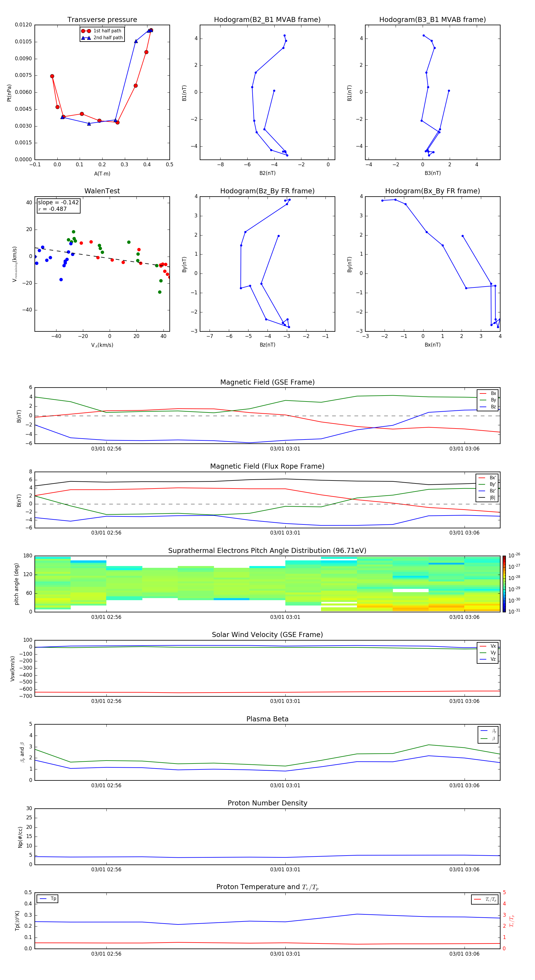
Task: Click "03/01 03:01" tick under Proton Temperature plot
Action: click(285, 954)
